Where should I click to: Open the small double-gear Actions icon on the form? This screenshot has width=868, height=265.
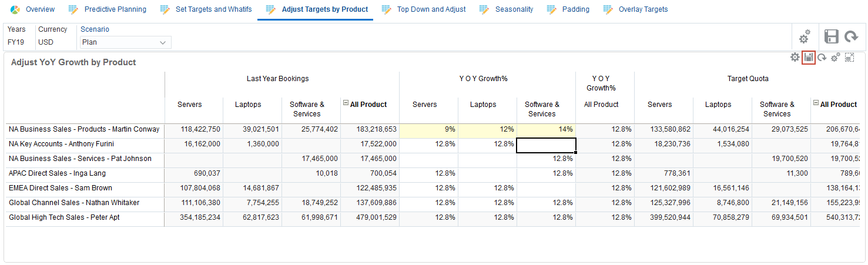click(x=835, y=57)
